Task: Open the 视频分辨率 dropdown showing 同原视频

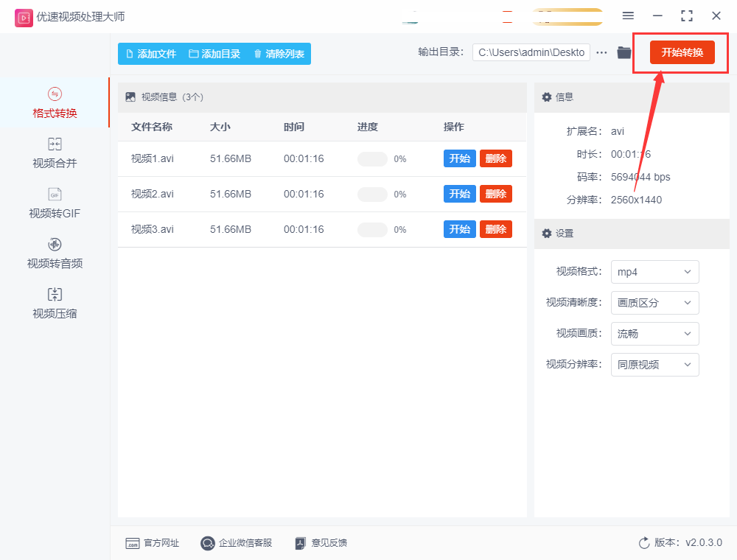Action: (654, 365)
